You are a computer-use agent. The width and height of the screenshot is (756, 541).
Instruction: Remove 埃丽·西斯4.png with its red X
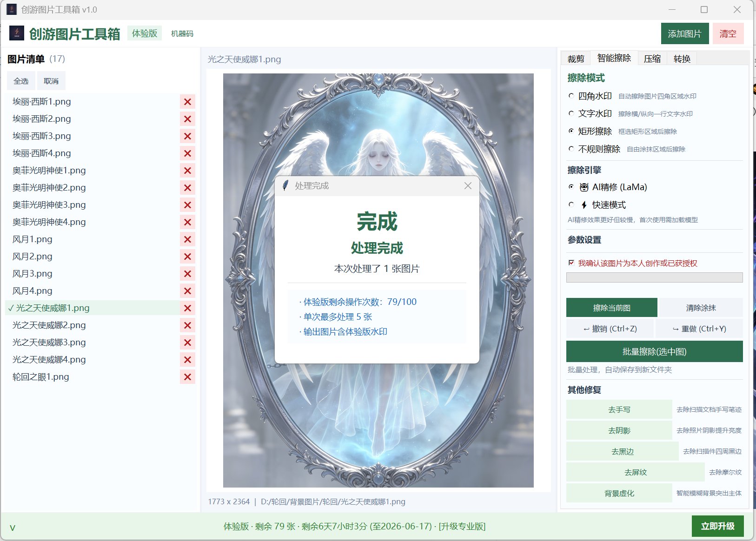[187, 153]
